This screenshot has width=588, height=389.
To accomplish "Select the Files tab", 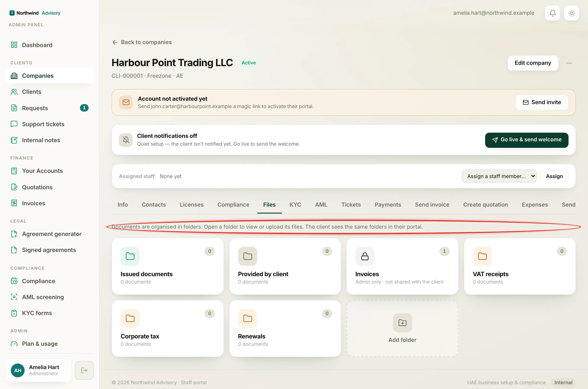I will 269,205.
